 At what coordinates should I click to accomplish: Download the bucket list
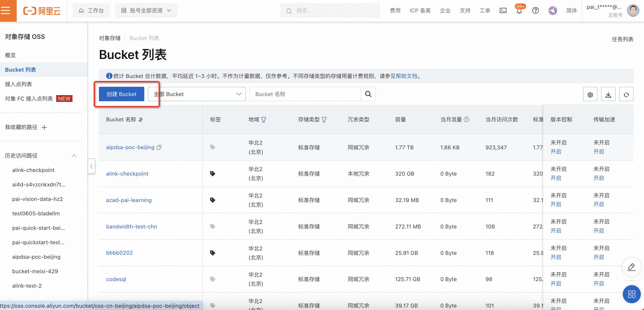(608, 94)
